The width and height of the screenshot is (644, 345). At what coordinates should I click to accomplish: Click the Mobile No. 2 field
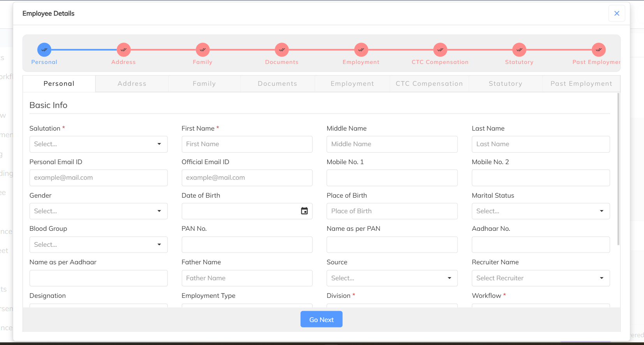541,178
